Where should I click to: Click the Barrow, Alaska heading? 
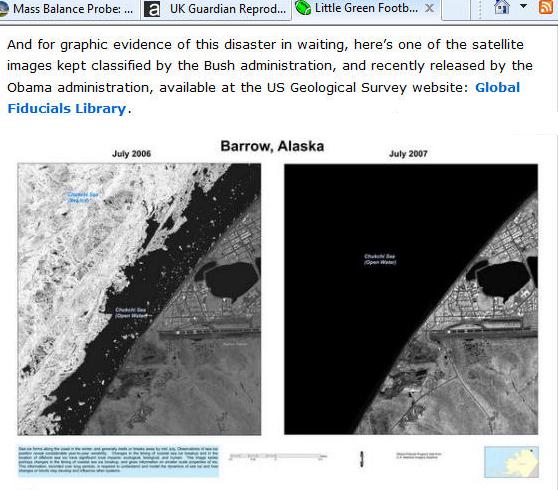click(272, 146)
